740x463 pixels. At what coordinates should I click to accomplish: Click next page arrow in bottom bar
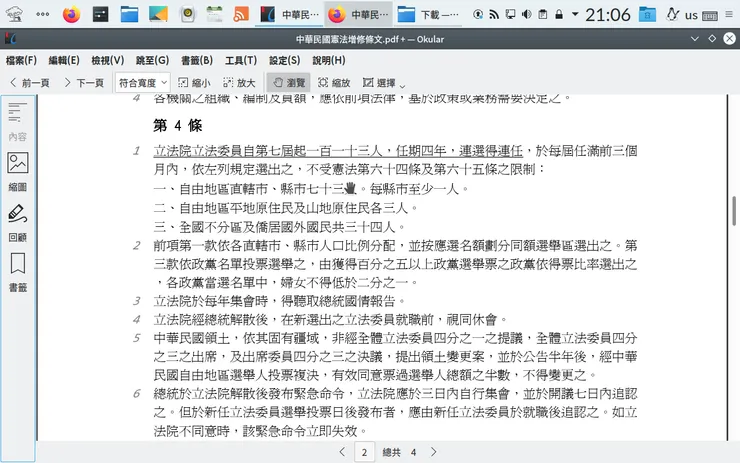tap(434, 452)
